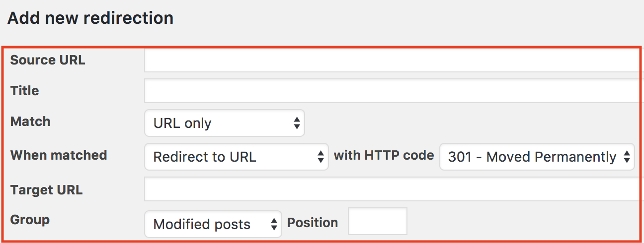Click the Position number box
Image resolution: width=644 pixels, height=243 pixels.
coord(377,221)
